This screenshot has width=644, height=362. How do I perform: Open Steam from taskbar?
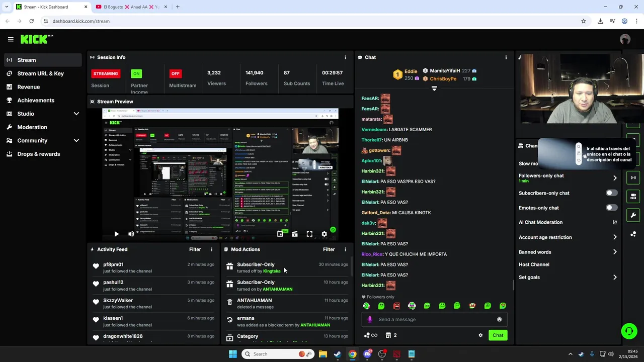coord(337,354)
